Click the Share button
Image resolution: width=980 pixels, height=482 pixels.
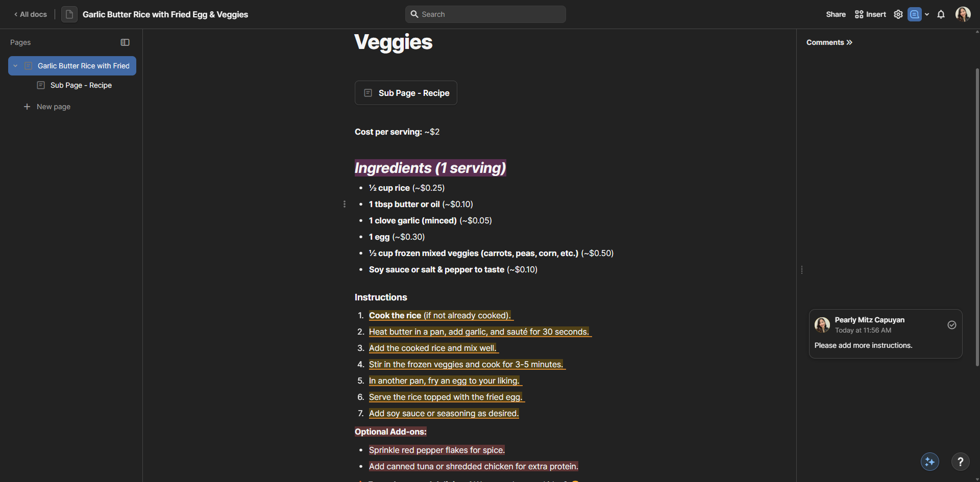coord(836,14)
